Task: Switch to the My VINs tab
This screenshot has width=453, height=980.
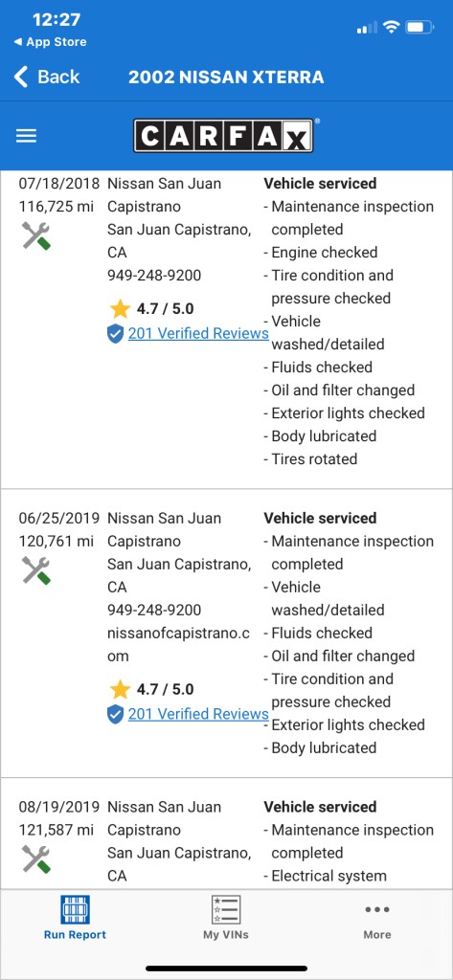Action: pyautogui.click(x=226, y=918)
